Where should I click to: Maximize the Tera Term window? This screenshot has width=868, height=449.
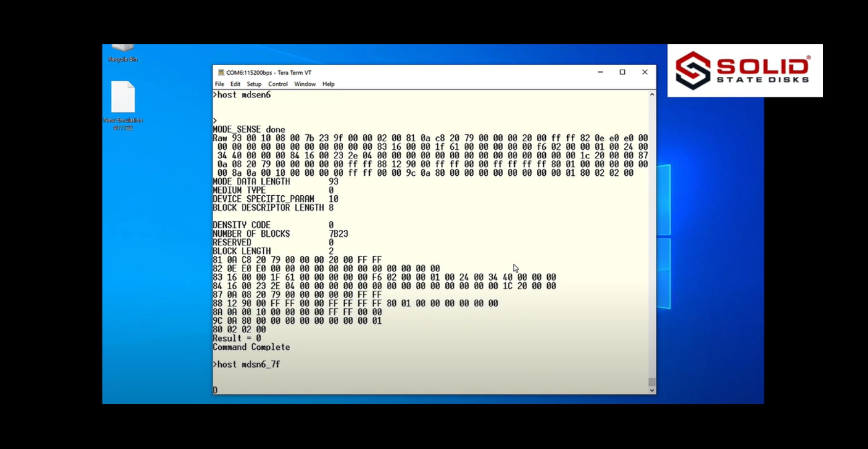click(622, 72)
